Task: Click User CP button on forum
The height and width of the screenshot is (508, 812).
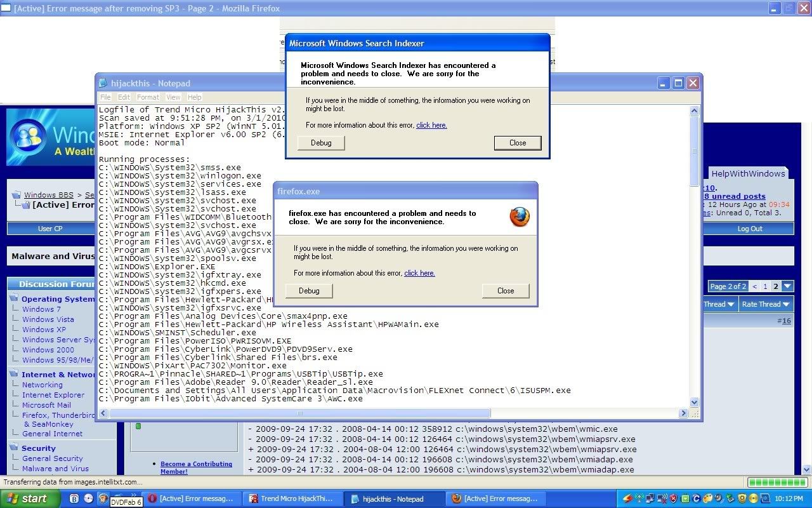Action: pyautogui.click(x=50, y=229)
